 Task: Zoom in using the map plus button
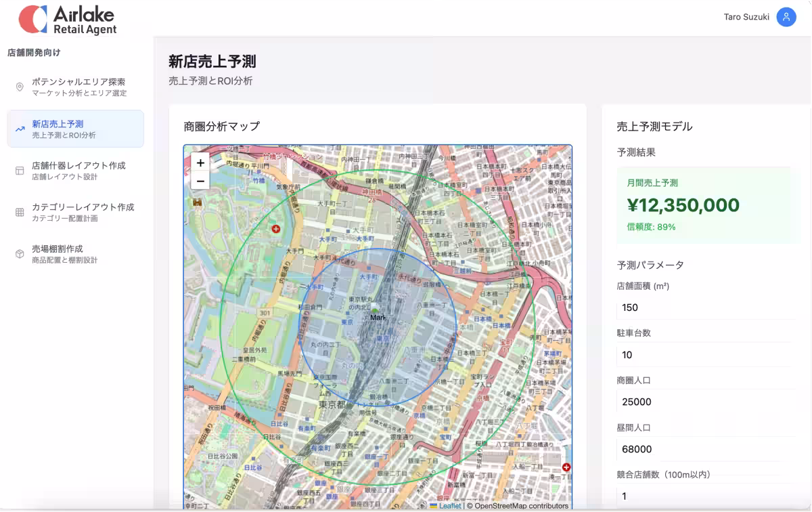pyautogui.click(x=200, y=163)
